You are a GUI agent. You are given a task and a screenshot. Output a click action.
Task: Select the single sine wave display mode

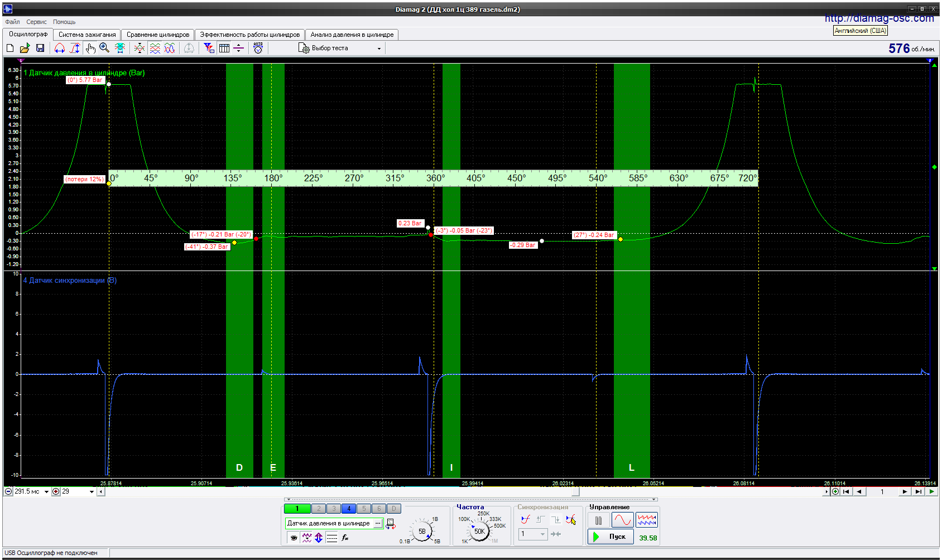click(x=622, y=520)
